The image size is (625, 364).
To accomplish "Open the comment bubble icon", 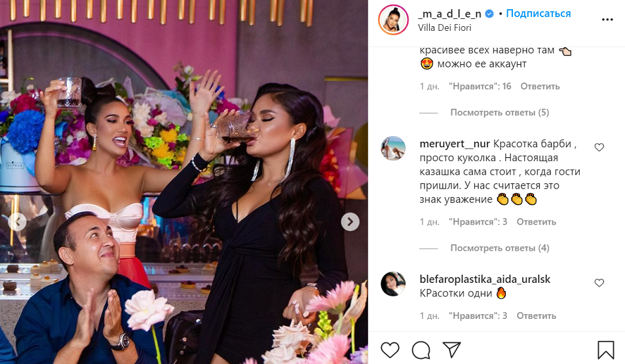I will (x=421, y=350).
